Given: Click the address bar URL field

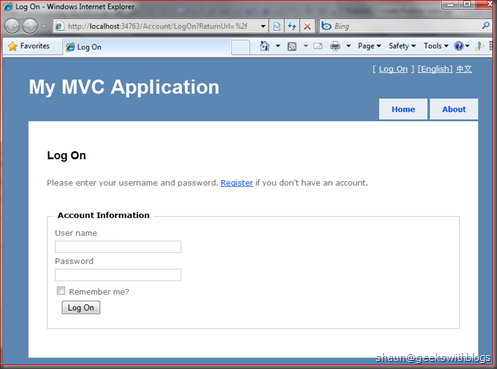Looking at the screenshot, I should (x=157, y=26).
